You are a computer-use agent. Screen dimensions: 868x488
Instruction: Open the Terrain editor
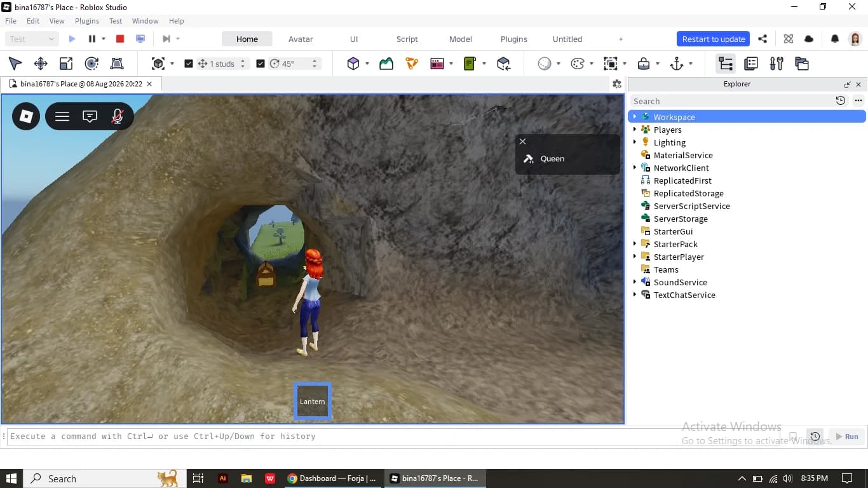coord(386,64)
